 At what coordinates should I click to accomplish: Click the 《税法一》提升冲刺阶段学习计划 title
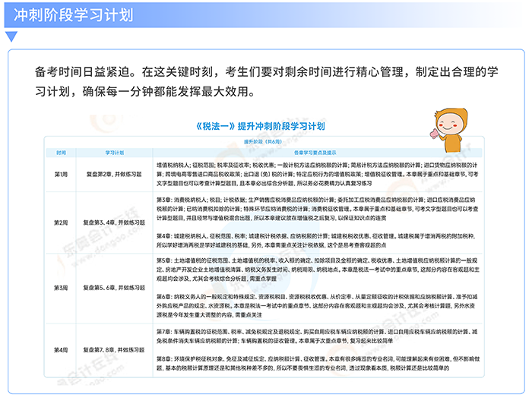click(x=258, y=125)
